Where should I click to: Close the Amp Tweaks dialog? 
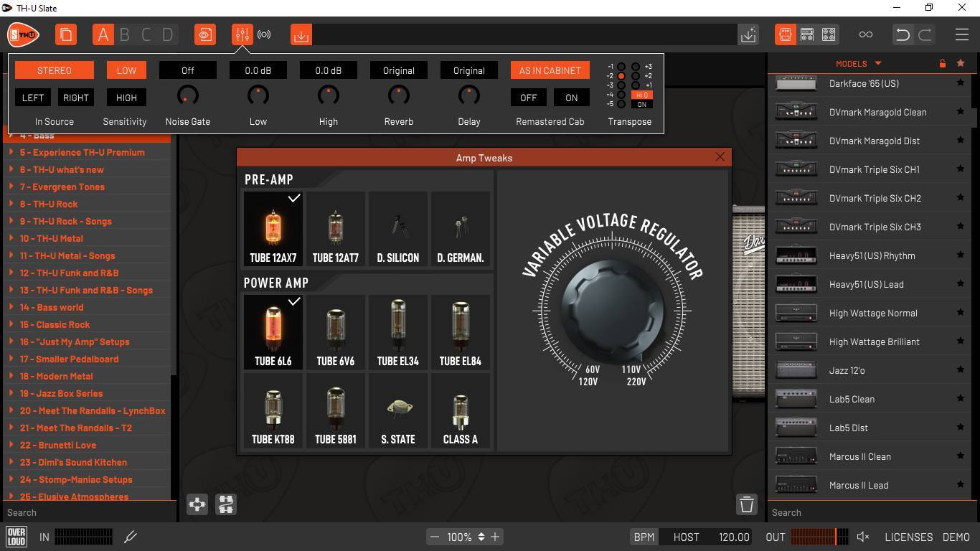pos(720,156)
